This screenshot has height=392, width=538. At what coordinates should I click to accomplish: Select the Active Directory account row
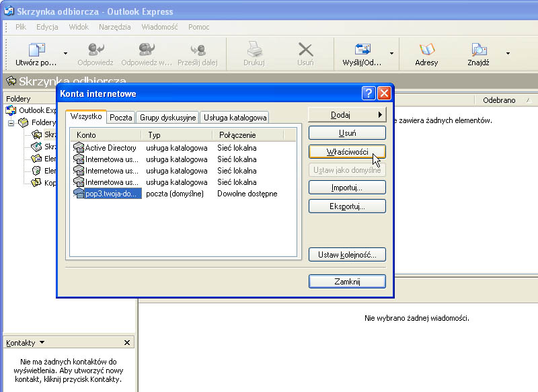pos(182,148)
